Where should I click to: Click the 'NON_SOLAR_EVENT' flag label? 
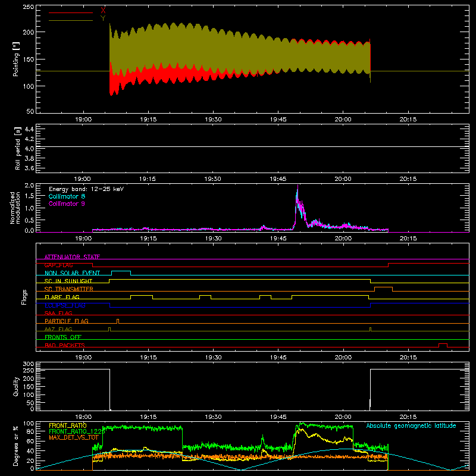72,273
